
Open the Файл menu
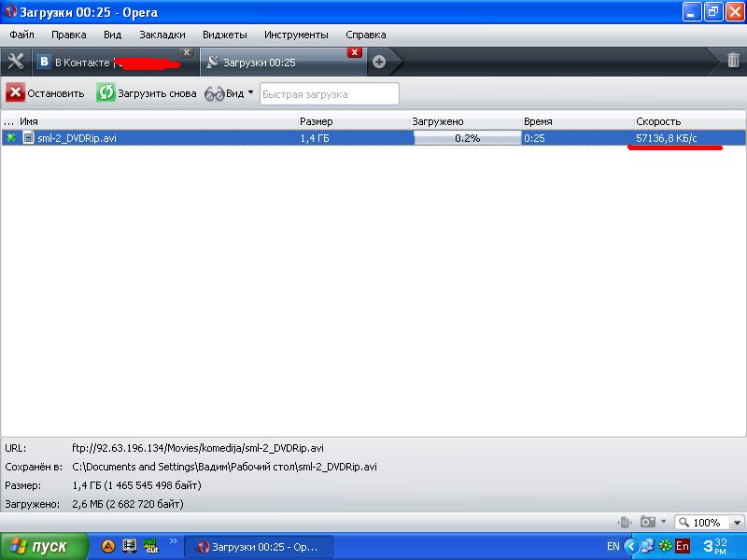(x=21, y=35)
